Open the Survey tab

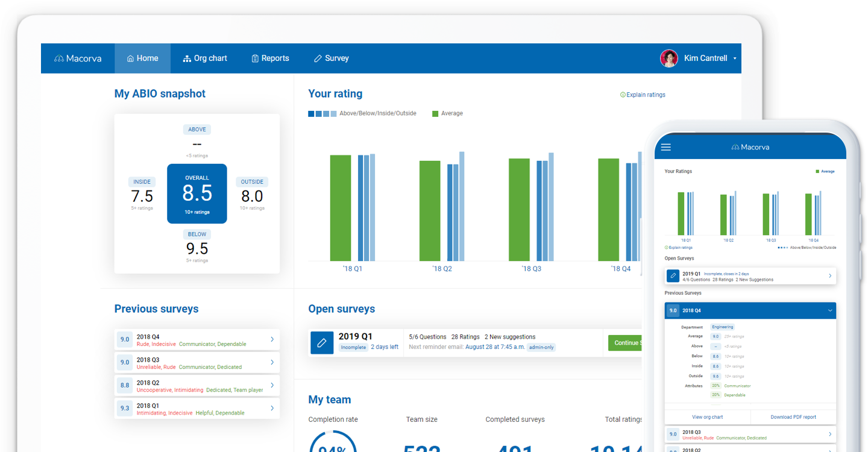tap(332, 58)
